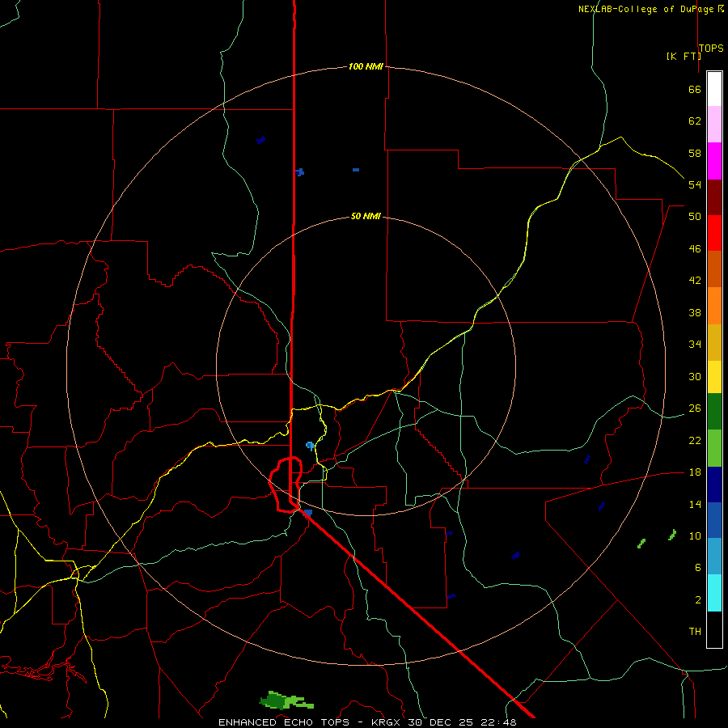This screenshot has height=728, width=728.
Task: Click the orange 42 legend swatch
Action: point(714,306)
